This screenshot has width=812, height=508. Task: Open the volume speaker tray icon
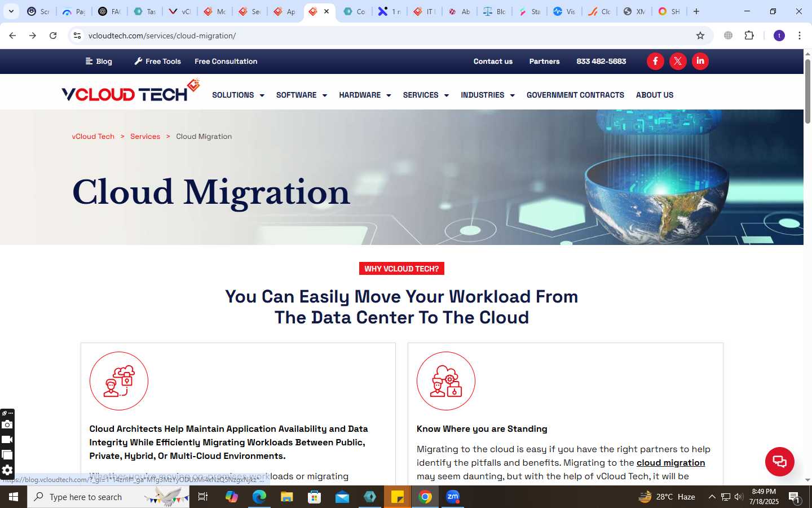coord(739,497)
